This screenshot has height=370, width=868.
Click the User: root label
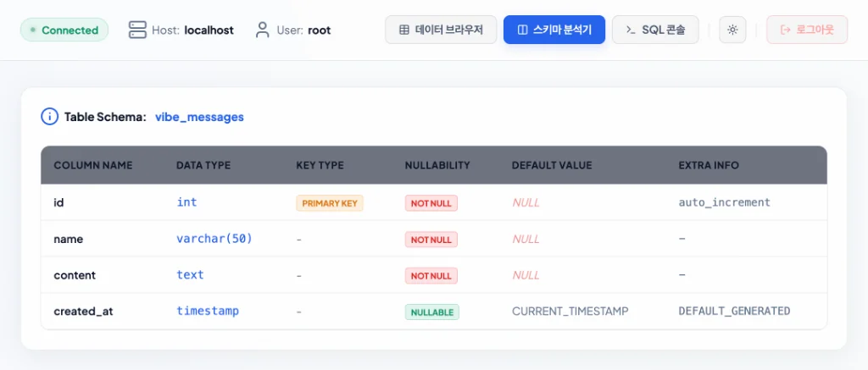click(x=303, y=30)
